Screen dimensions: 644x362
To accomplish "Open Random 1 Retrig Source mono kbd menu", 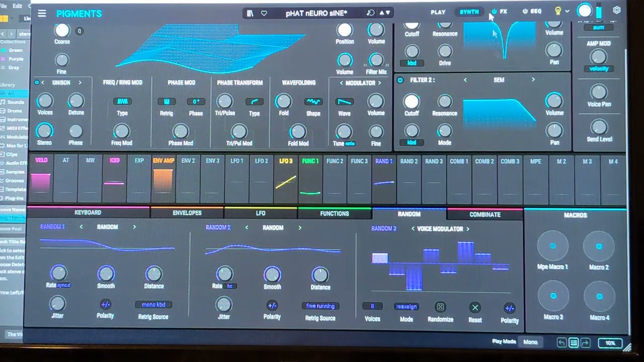I will (153, 305).
